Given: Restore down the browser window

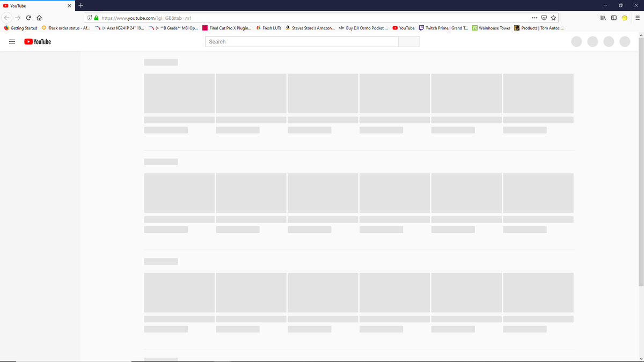Looking at the screenshot, I should [620, 5].
